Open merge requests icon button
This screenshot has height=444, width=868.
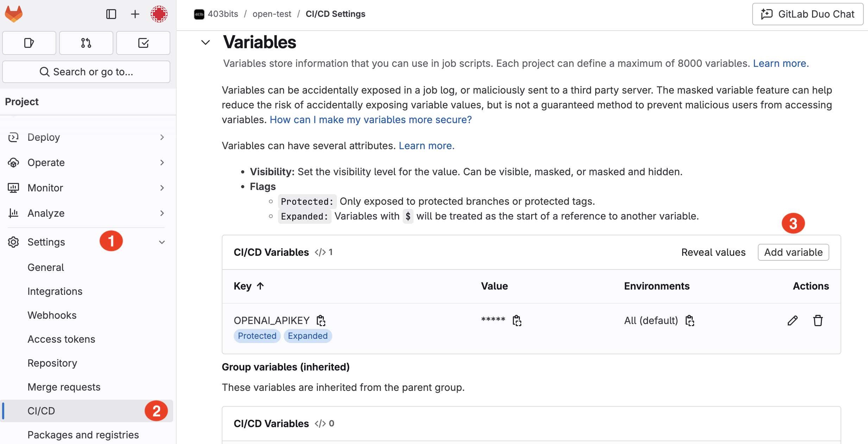tap(86, 43)
